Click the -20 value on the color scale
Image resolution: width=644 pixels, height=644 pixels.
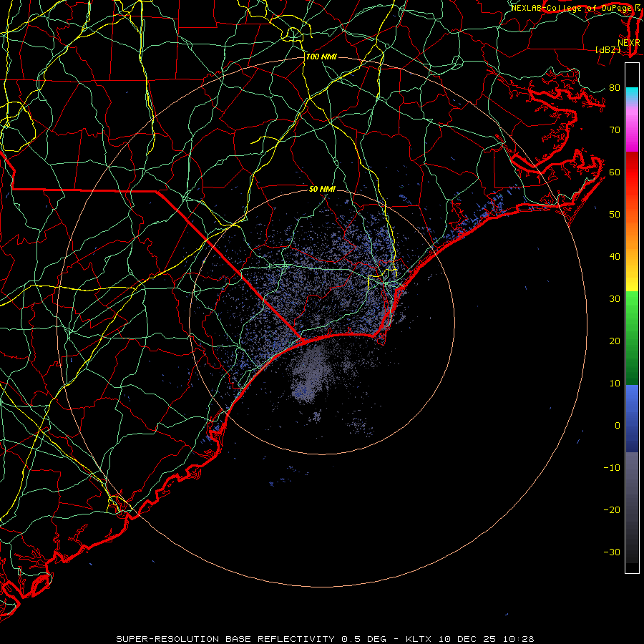coord(612,509)
